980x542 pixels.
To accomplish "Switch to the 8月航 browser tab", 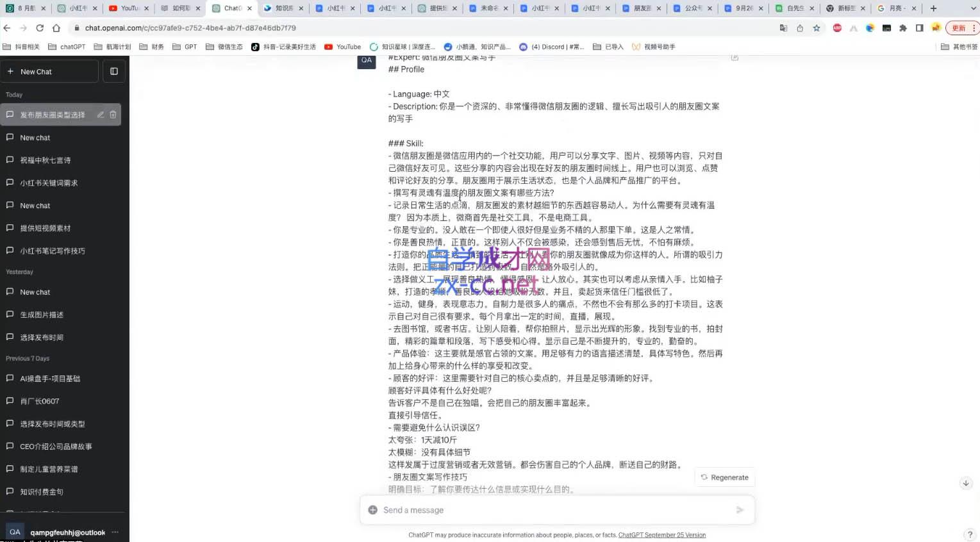I will click(x=26, y=8).
